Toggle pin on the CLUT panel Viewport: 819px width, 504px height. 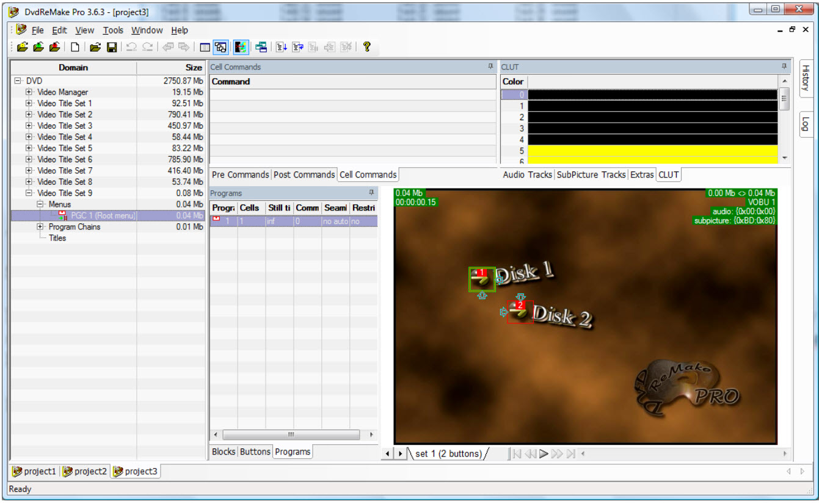(x=784, y=67)
